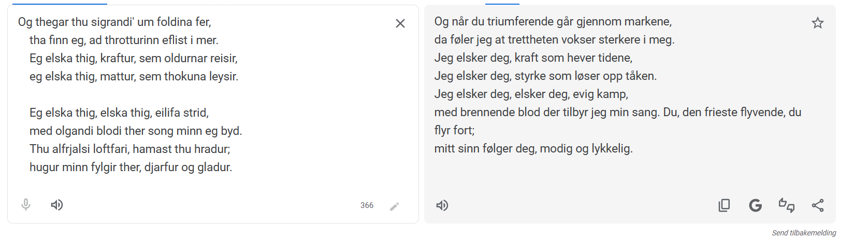The width and height of the screenshot is (868, 251).
Task: Search translation with Google G icon
Action: [755, 205]
